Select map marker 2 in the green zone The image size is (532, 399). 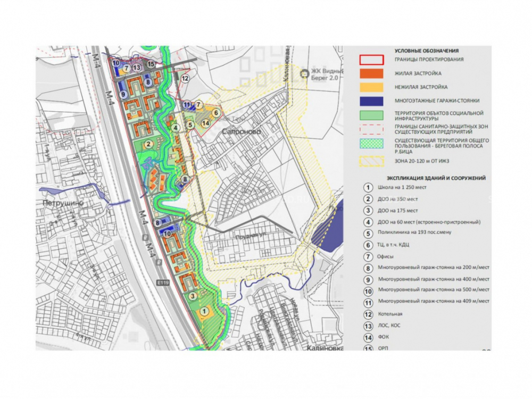click(x=149, y=143)
